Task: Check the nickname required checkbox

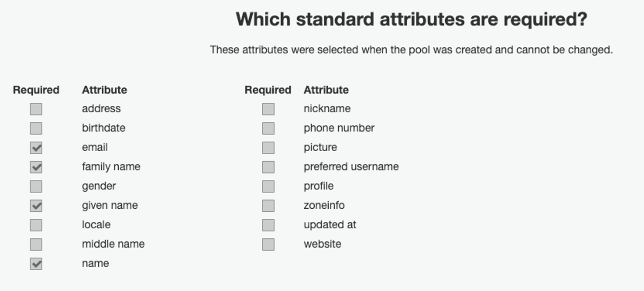Action: 268,109
